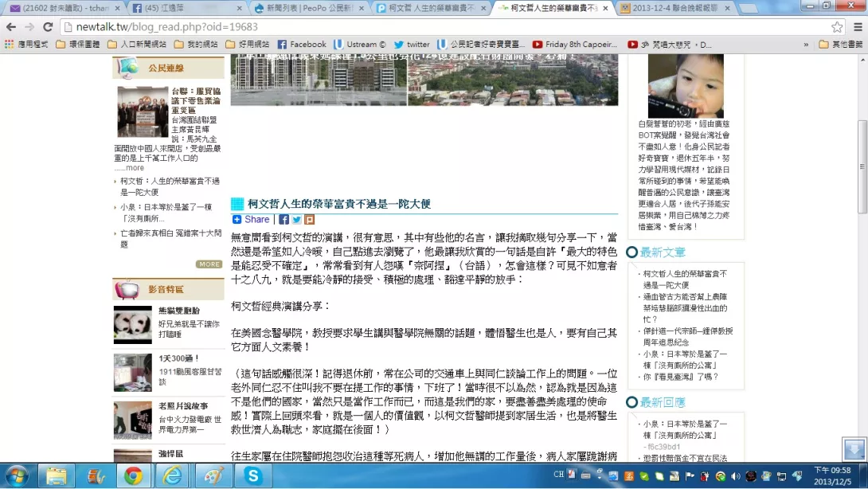Click the Plurk share icon

[309, 220]
